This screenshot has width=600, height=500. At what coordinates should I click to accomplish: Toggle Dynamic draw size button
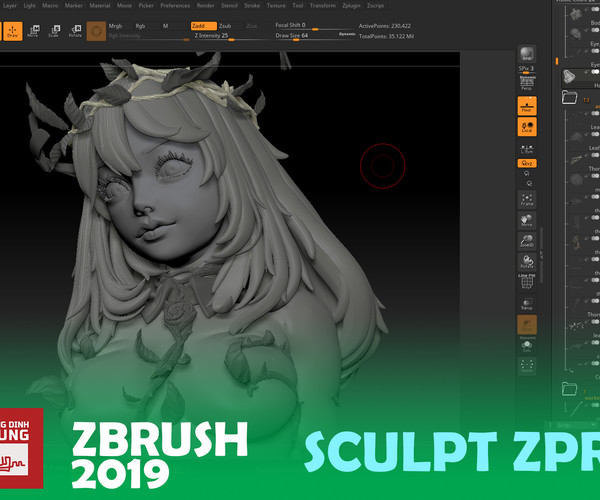coord(347,34)
